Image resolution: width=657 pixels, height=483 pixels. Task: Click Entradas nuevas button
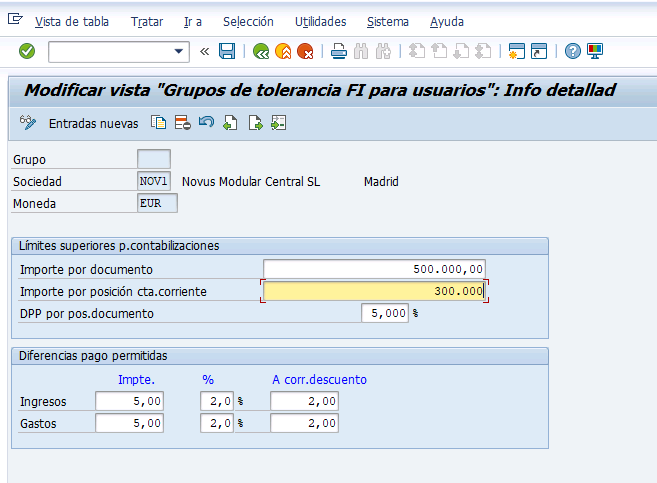point(93,124)
